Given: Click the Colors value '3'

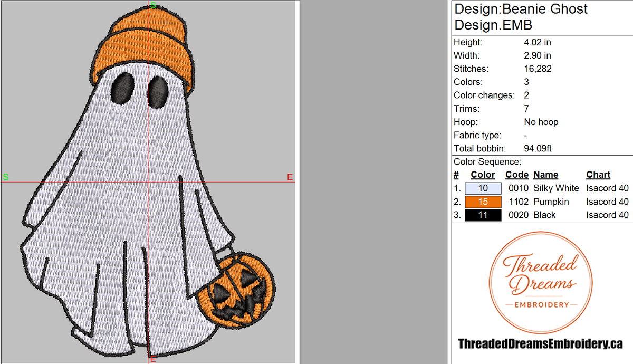Looking at the screenshot, I should [x=526, y=82].
